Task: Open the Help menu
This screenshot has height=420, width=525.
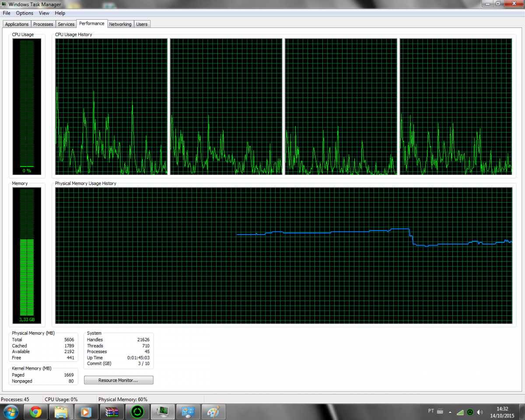Action: 60,13
